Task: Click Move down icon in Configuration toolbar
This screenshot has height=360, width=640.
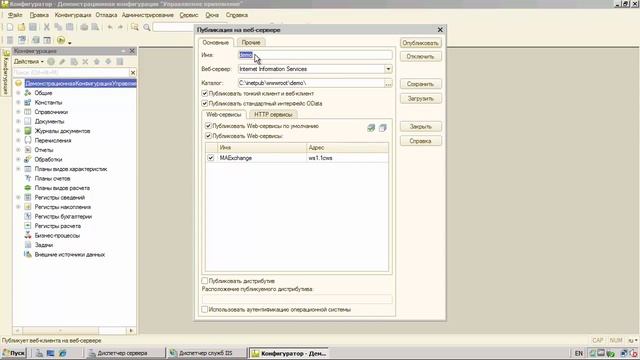Action: coord(108,62)
